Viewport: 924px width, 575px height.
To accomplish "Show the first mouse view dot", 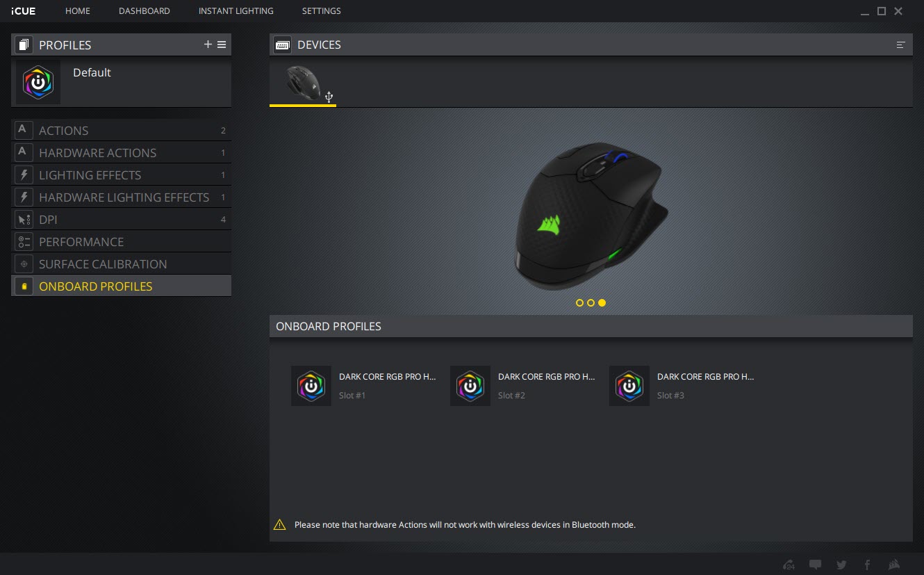I will click(579, 302).
